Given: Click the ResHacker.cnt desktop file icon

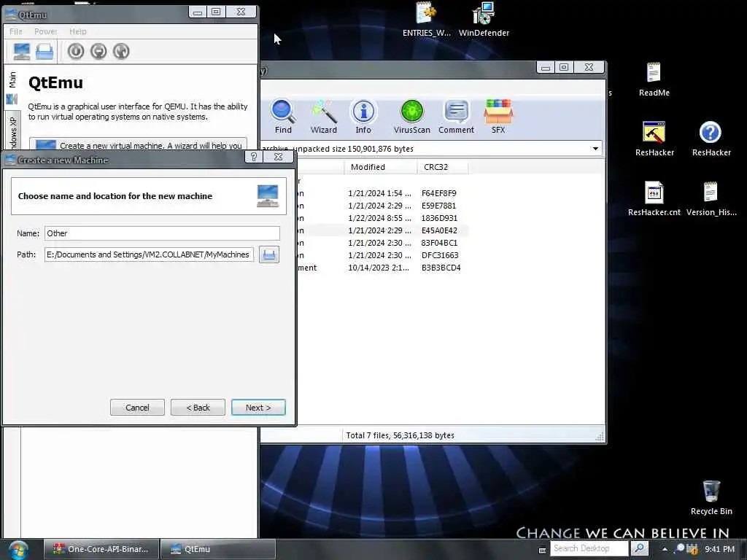Looking at the screenshot, I should 654,199.
